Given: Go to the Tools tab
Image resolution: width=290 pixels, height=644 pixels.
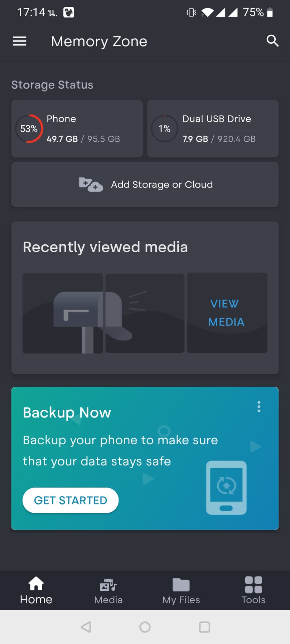Looking at the screenshot, I should [x=253, y=591].
